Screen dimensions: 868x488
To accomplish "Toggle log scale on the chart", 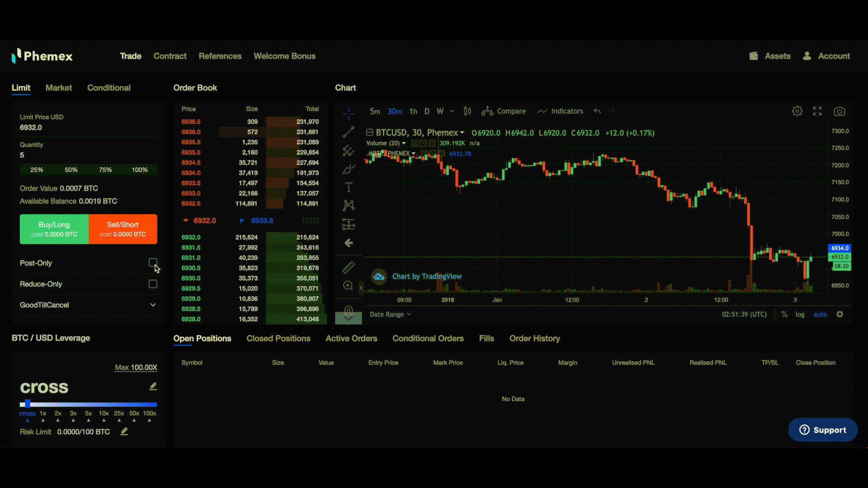I will pos(800,314).
